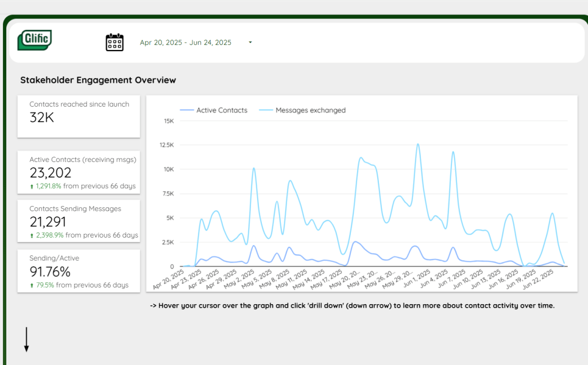Click green up arrow beside 2,398.9%

point(32,236)
